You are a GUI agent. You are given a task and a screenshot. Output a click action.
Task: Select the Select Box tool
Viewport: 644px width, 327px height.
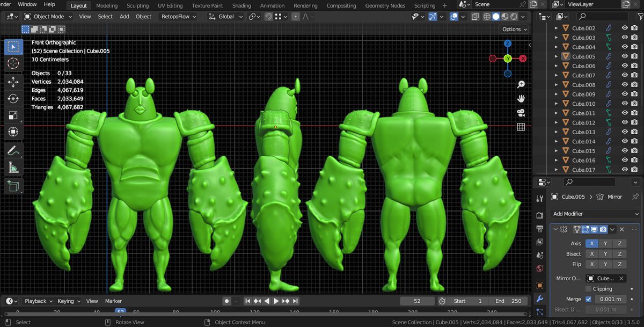point(13,47)
